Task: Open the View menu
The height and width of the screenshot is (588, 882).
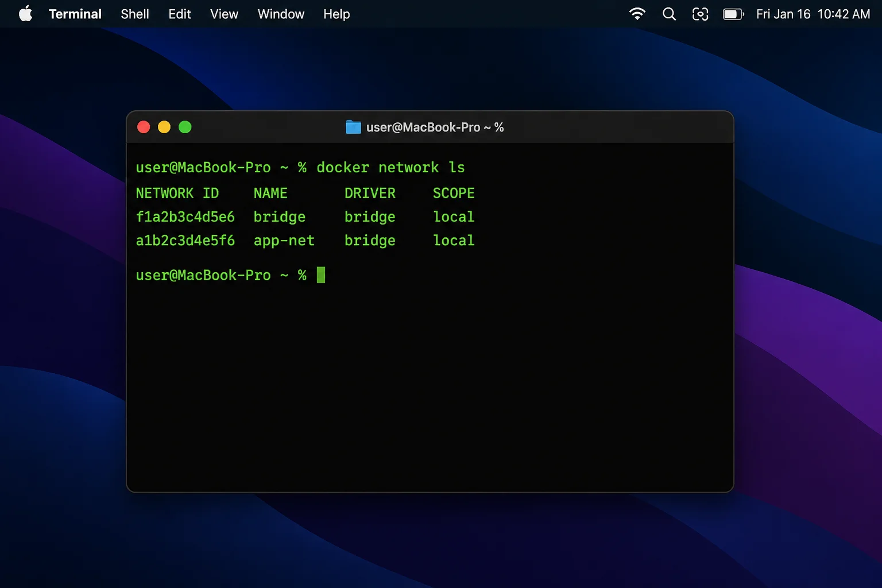Action: (x=224, y=14)
